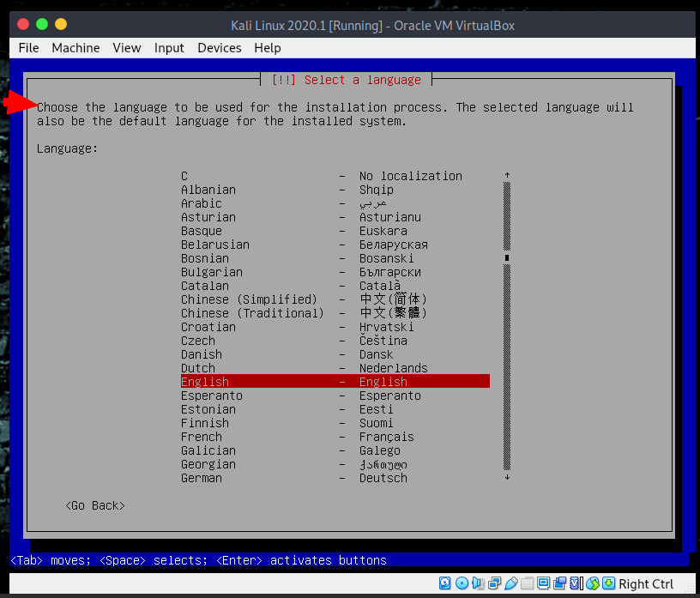This screenshot has height=598, width=700.
Task: Select Esperanto from the language list
Action: point(335,396)
